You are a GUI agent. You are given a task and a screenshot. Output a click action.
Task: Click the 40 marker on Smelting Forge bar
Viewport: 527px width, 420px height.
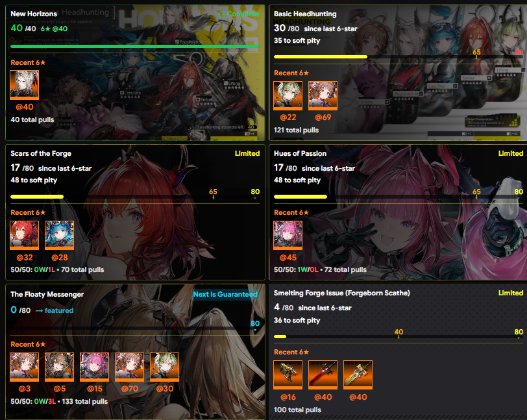pos(398,332)
